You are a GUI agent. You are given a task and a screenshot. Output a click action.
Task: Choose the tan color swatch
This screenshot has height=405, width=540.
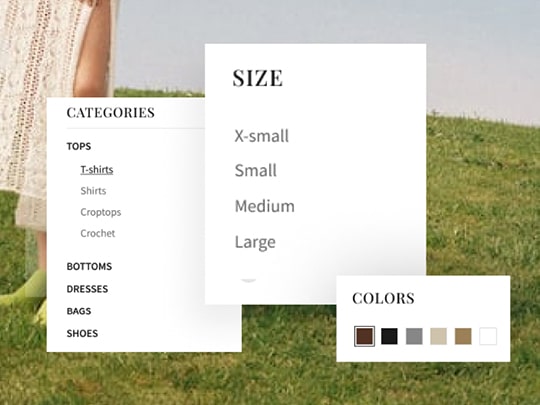463,336
